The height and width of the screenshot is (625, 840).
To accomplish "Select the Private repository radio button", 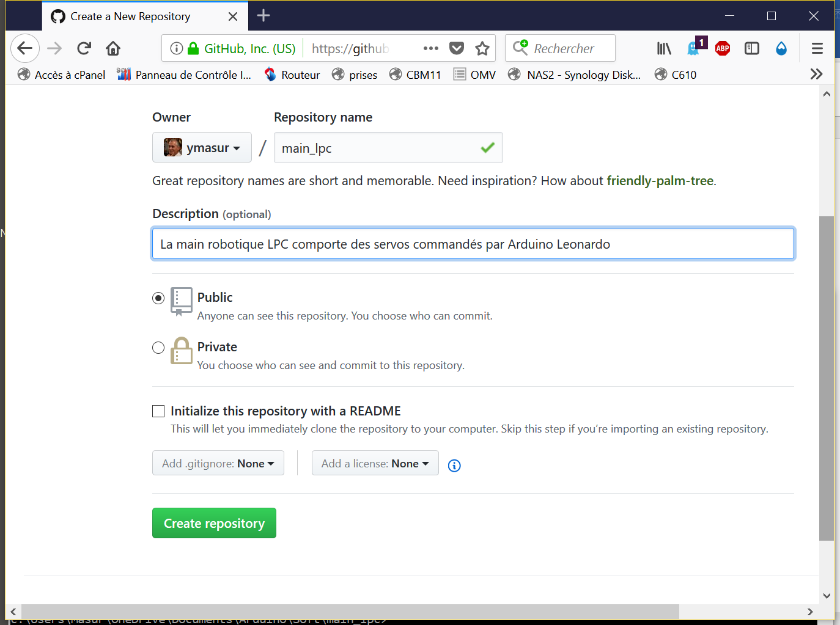I will tap(158, 348).
